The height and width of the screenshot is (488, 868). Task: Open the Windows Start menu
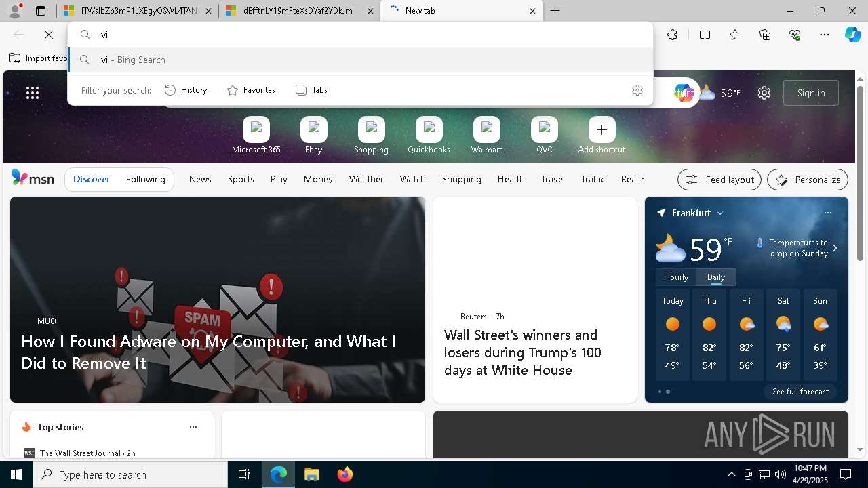coord(16,474)
